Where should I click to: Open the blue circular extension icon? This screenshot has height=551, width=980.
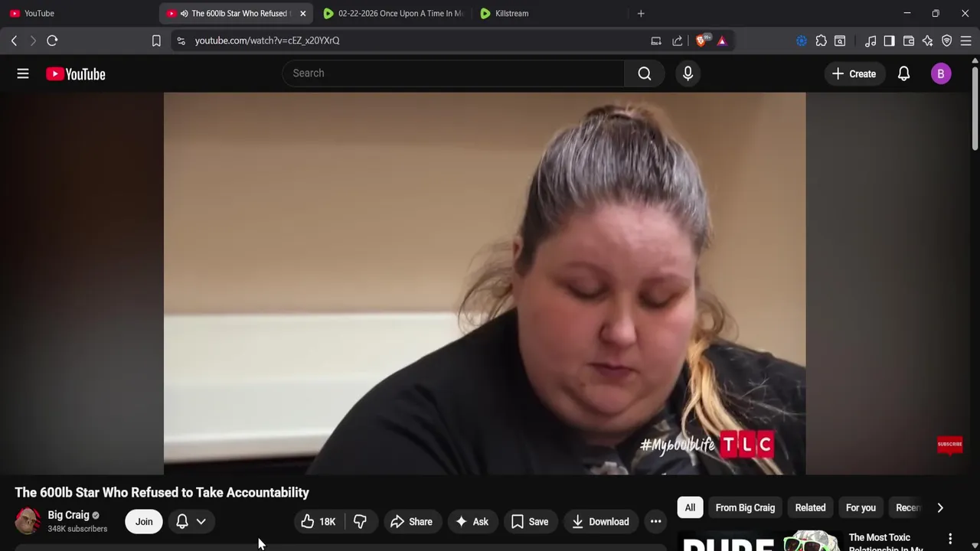(x=802, y=41)
